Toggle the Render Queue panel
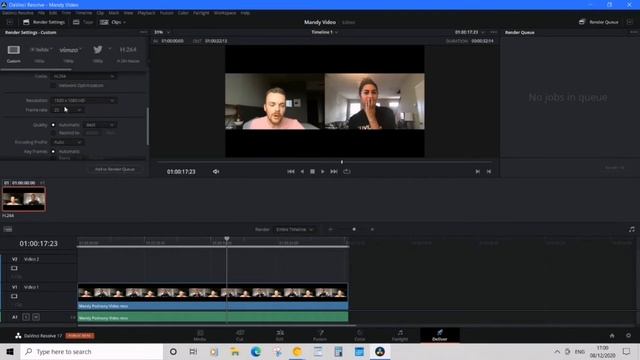Image resolution: width=640 pixels, height=360 pixels. click(x=599, y=22)
